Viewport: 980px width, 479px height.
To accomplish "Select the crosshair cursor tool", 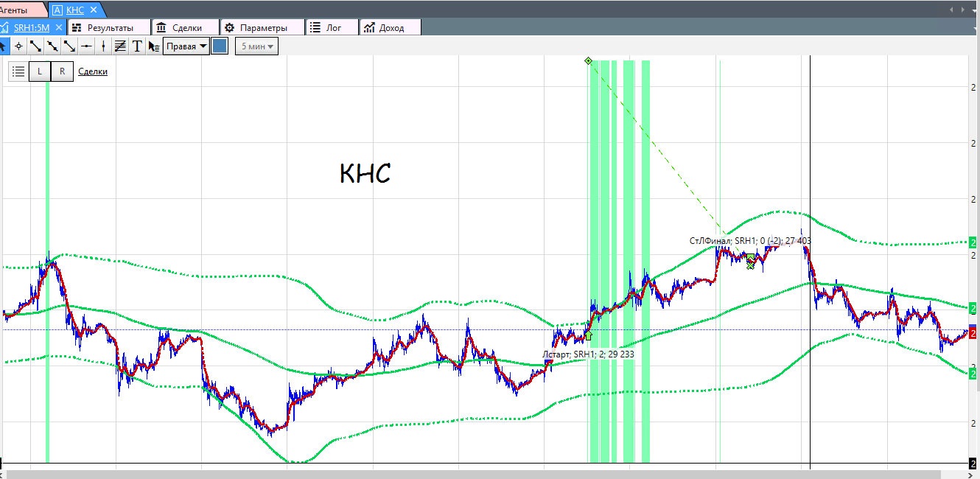I will click(18, 46).
